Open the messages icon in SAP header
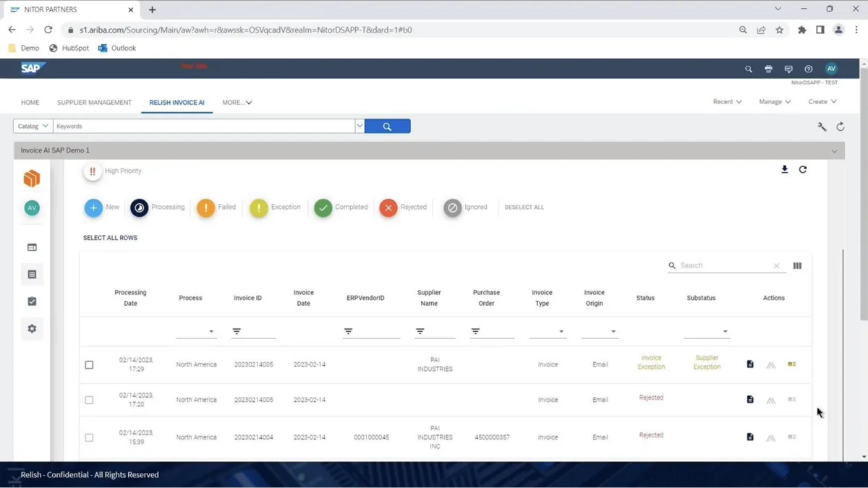Viewport: 868px width, 488px height. point(788,69)
